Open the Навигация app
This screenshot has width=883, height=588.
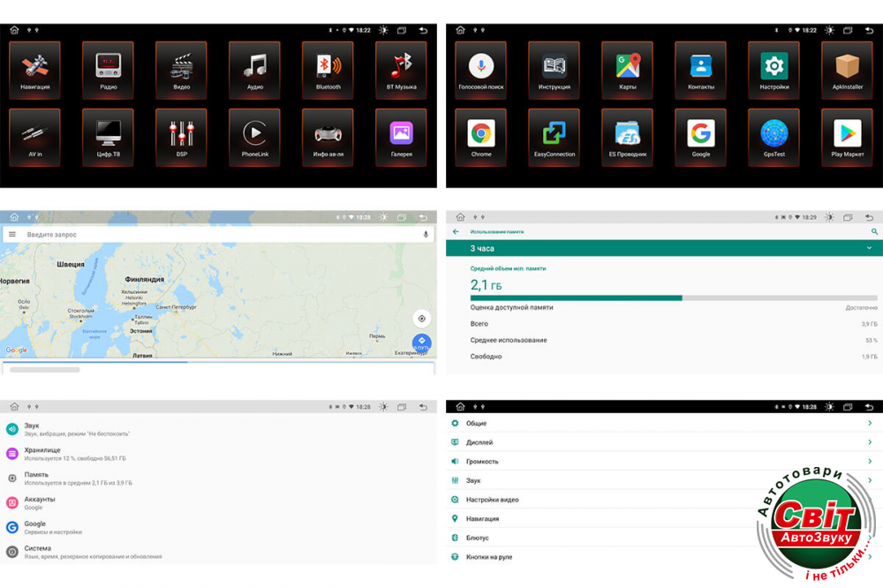click(35, 67)
